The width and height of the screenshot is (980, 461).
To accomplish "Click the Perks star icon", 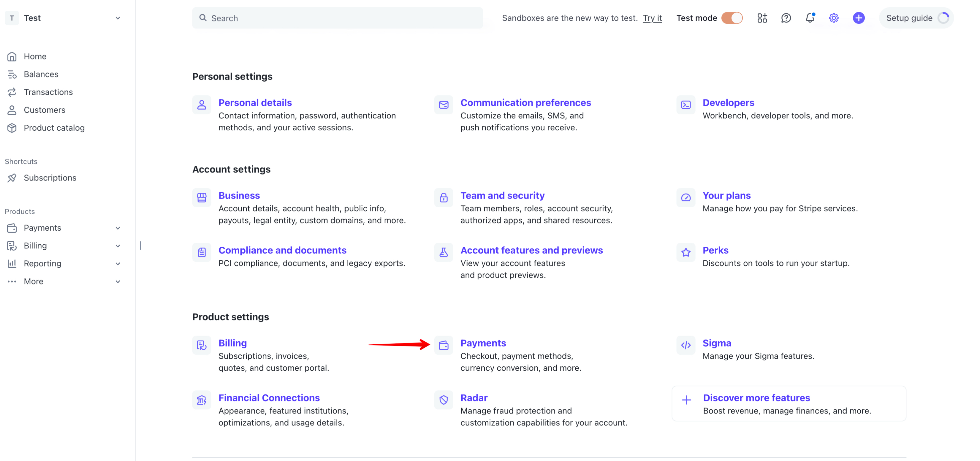I will [x=685, y=252].
